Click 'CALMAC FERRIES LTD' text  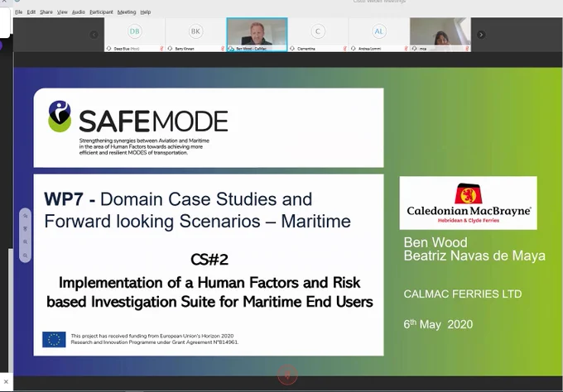(x=463, y=294)
